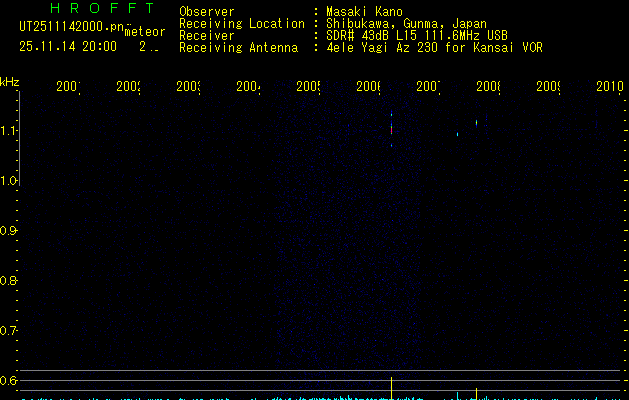The height and width of the screenshot is (400, 629).
Task: Click the Observer label
Action: (207, 11)
